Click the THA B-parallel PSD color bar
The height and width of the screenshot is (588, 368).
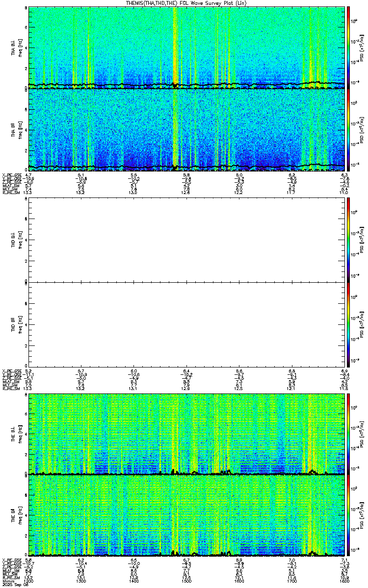click(348, 129)
